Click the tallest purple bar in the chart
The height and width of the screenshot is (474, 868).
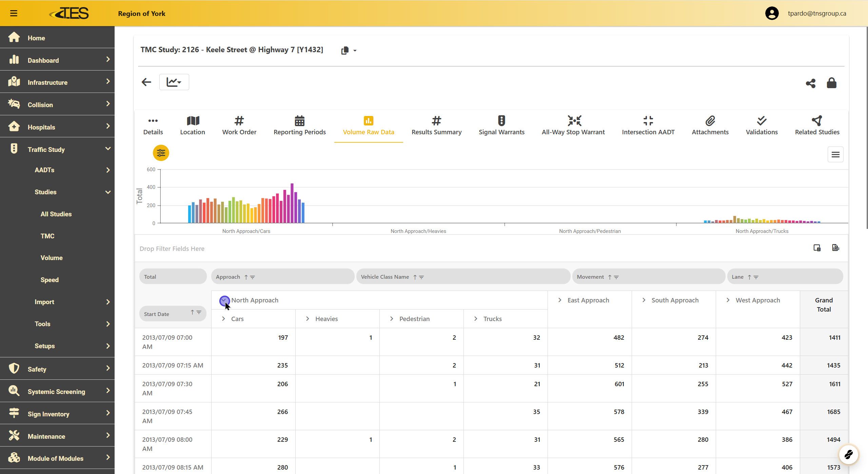tap(292, 203)
